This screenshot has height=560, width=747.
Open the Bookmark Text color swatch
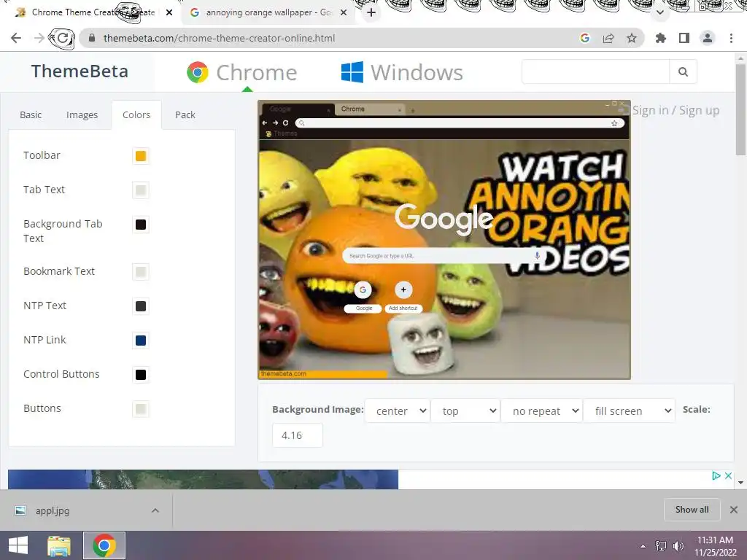pyautogui.click(x=141, y=272)
